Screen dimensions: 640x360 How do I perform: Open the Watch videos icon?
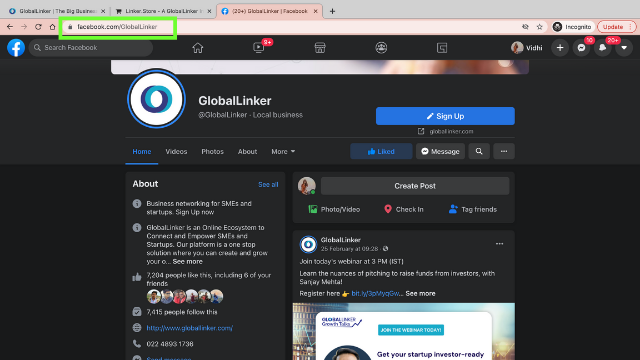[x=259, y=48]
